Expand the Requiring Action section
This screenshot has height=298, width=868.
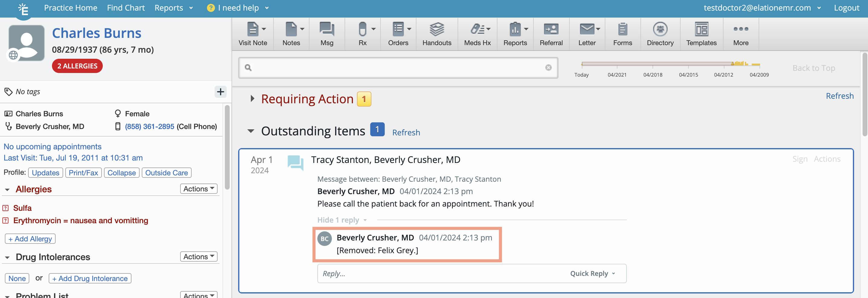(x=252, y=98)
